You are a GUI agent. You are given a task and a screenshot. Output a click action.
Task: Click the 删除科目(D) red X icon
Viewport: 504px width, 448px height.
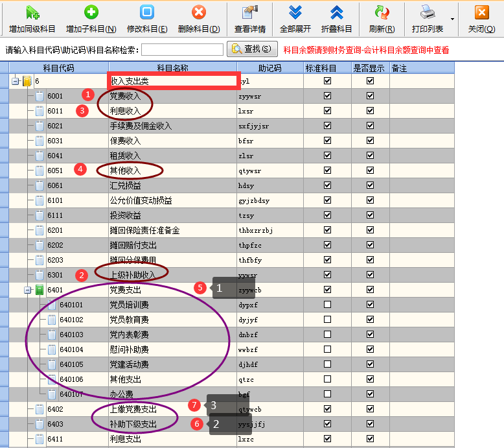pos(199,12)
